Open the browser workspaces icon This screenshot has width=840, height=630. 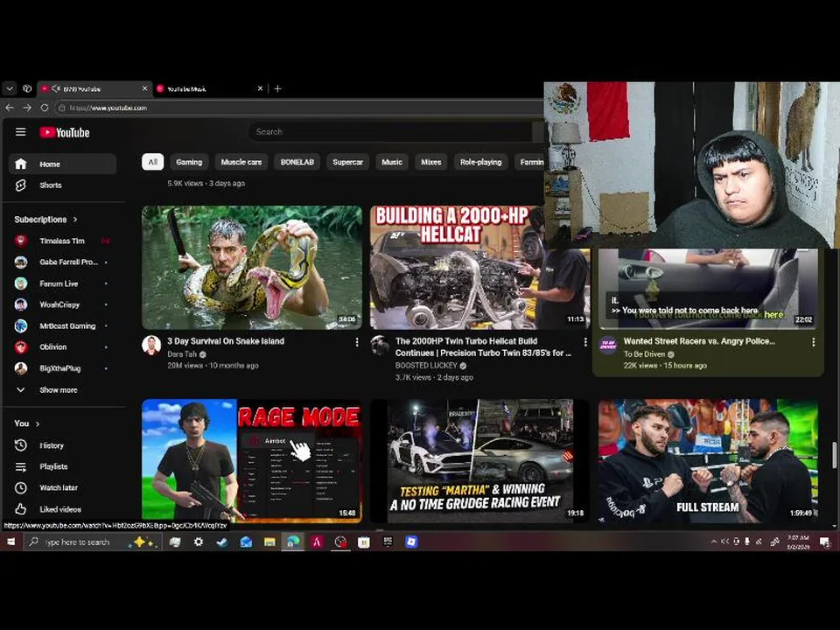[27, 88]
